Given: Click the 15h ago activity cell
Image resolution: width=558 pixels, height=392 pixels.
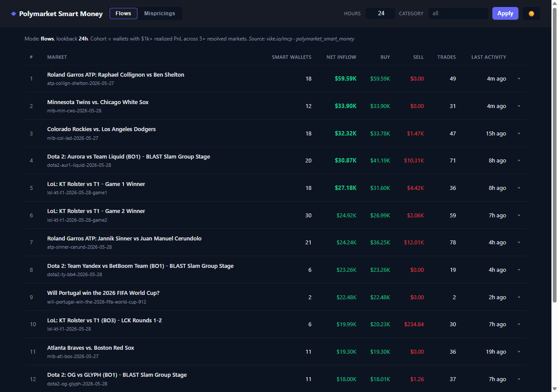Looking at the screenshot, I should click(496, 134).
